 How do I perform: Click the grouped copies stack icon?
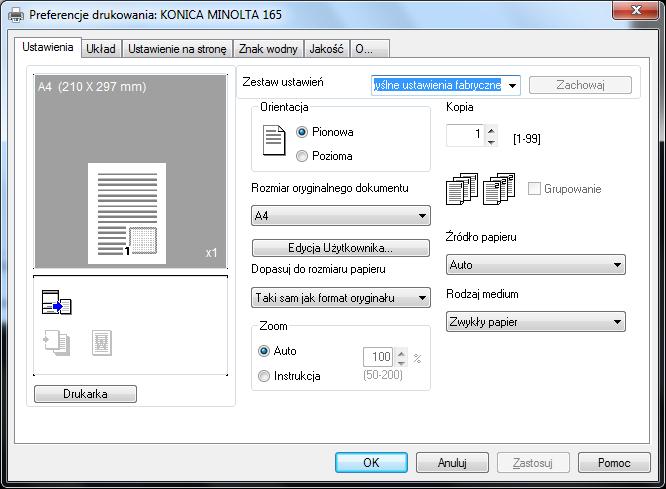point(499,189)
